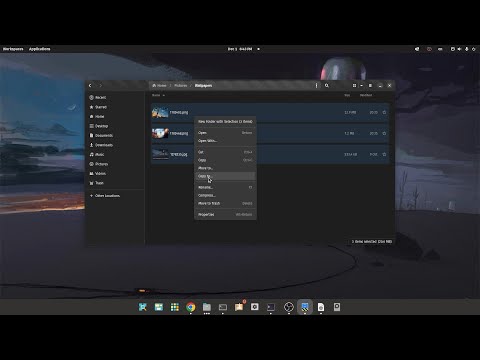Launch Google Chrome from the dock
The image size is (480, 360).
[191, 307]
